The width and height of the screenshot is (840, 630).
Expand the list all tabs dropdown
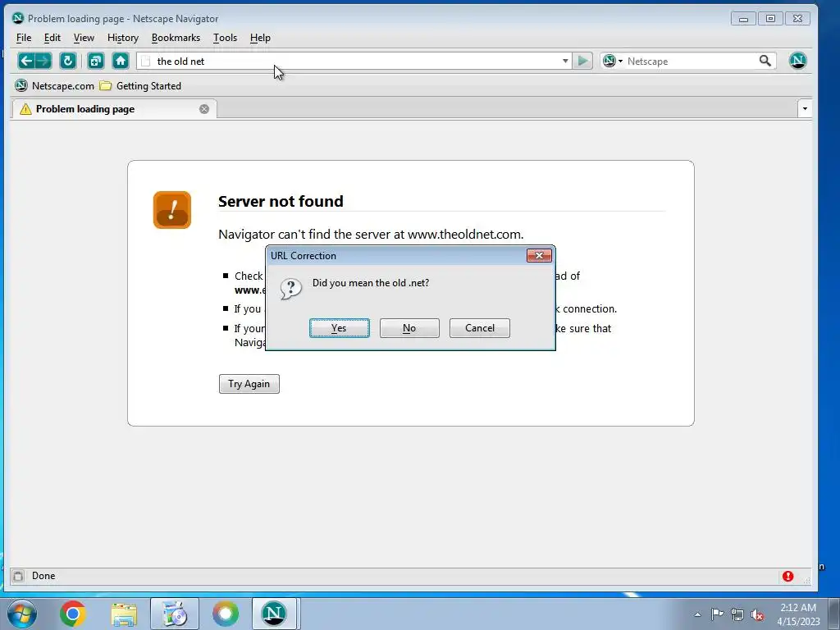(805, 109)
